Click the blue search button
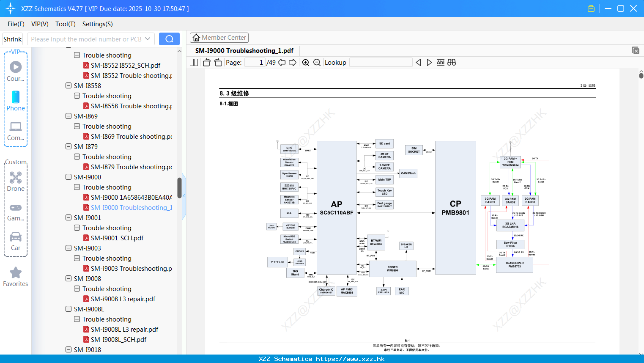Screen dimensions: 644x363 [169, 39]
